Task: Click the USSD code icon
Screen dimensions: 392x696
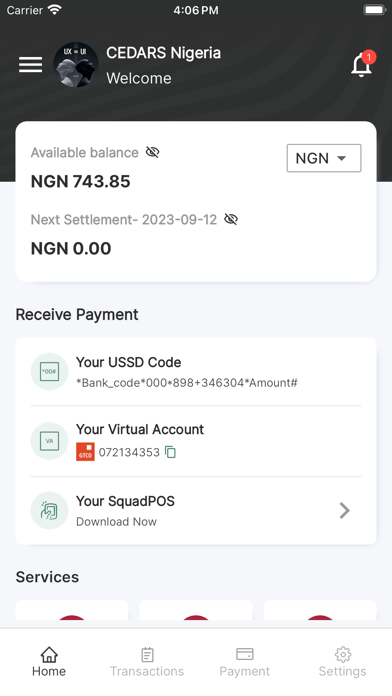Action: [x=49, y=372]
